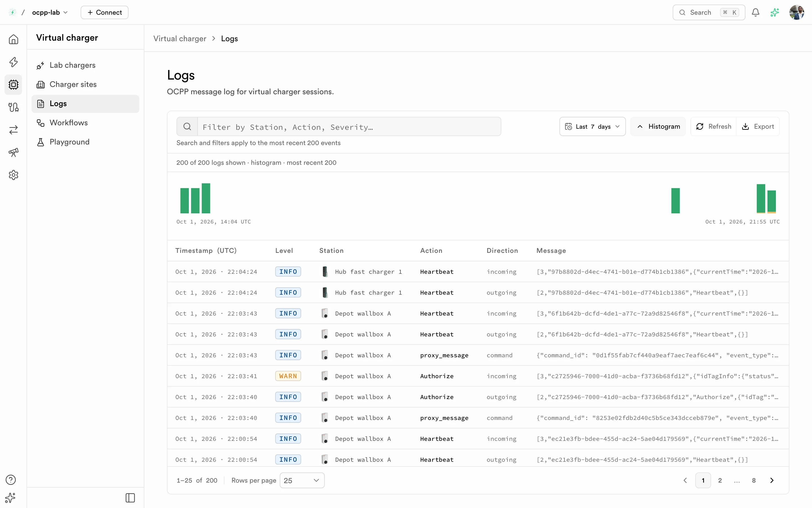Click the Connect button
Image resolution: width=812 pixels, height=508 pixels.
(104, 12)
